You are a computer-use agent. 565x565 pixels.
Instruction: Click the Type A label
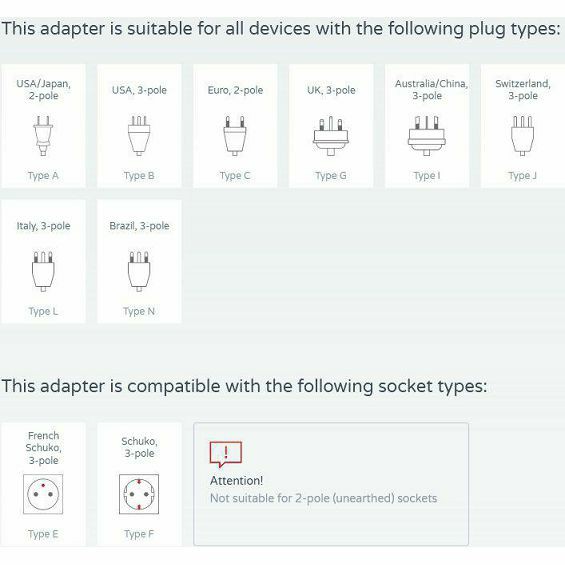click(x=43, y=176)
